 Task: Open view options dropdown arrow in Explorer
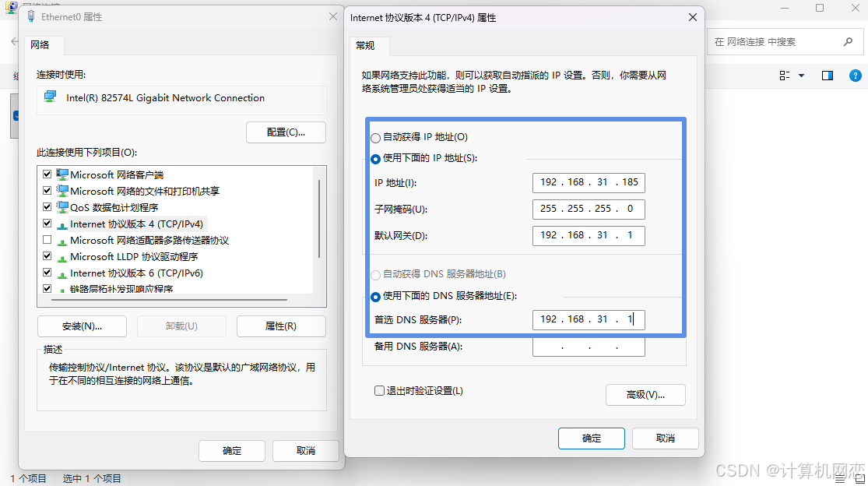tap(801, 76)
